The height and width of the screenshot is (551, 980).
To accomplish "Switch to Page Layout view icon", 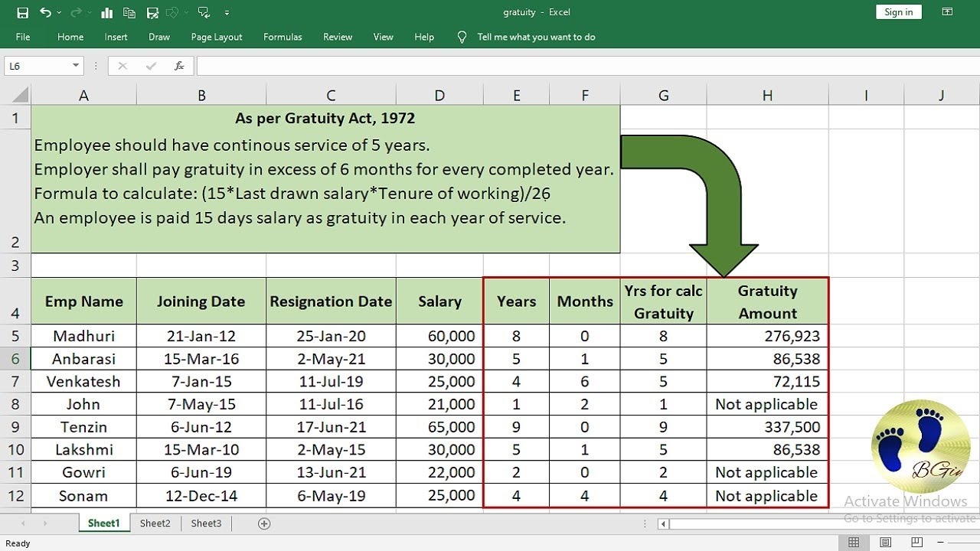I will 886,543.
